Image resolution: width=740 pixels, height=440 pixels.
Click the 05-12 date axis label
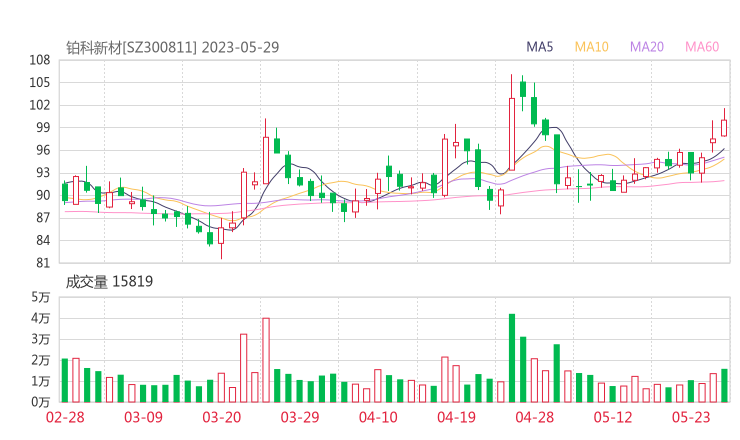(613, 417)
